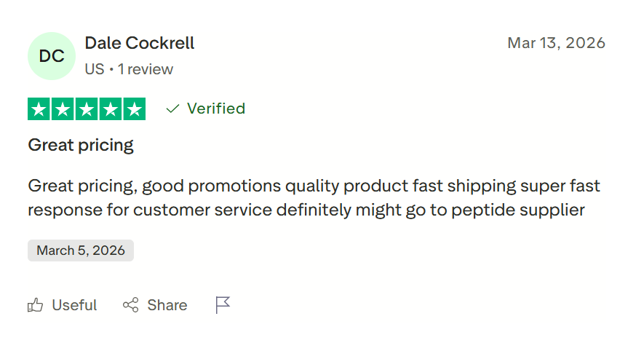The height and width of the screenshot is (351, 644).
Task: Click the share network icon
Action: [131, 305]
